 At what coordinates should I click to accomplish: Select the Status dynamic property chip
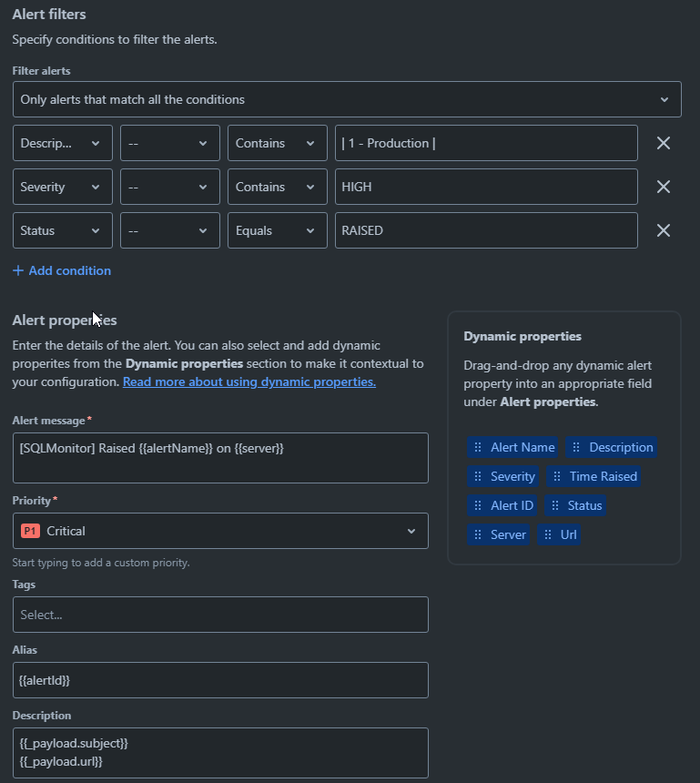pos(575,505)
